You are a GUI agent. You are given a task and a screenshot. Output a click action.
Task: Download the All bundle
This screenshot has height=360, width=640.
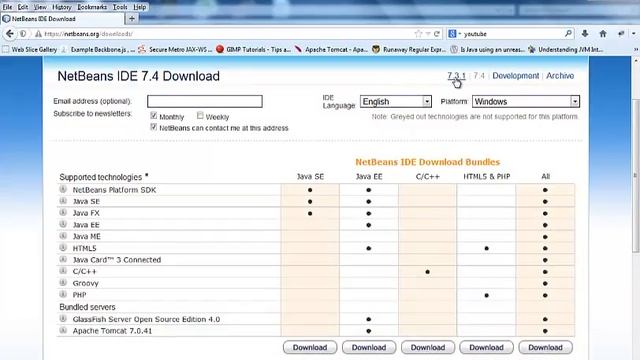coord(545,347)
